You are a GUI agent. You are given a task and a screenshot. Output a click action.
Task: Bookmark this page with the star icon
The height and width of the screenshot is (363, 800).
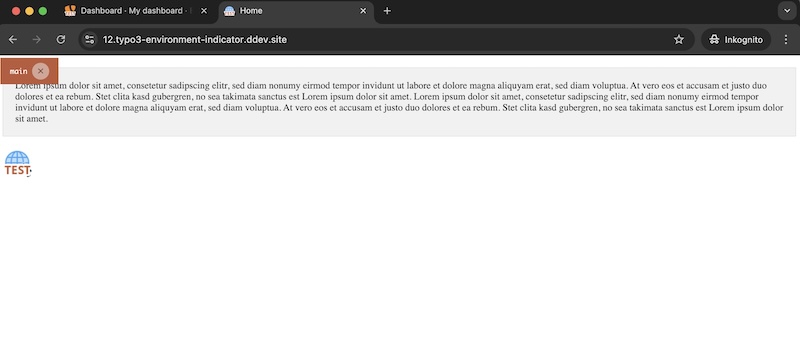click(x=679, y=39)
